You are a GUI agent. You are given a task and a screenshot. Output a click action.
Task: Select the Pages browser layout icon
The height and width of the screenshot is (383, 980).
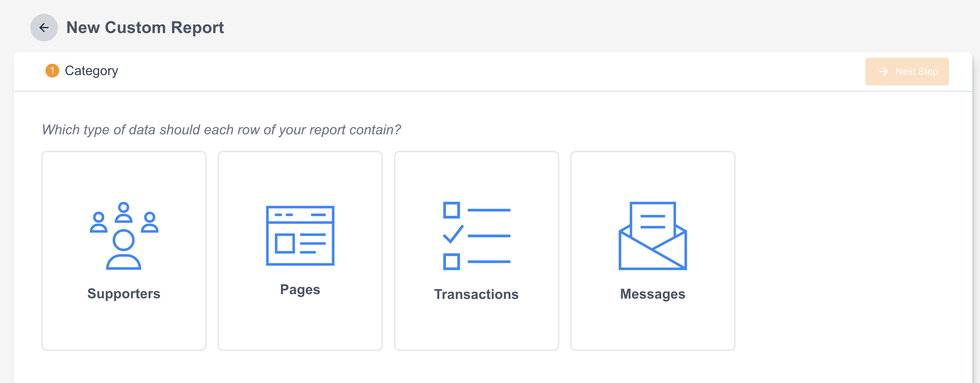300,236
